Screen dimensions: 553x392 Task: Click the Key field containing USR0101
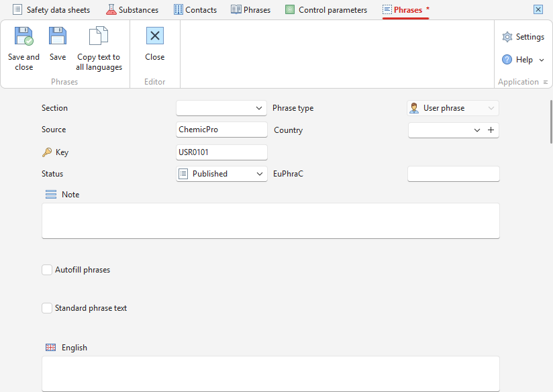point(221,152)
